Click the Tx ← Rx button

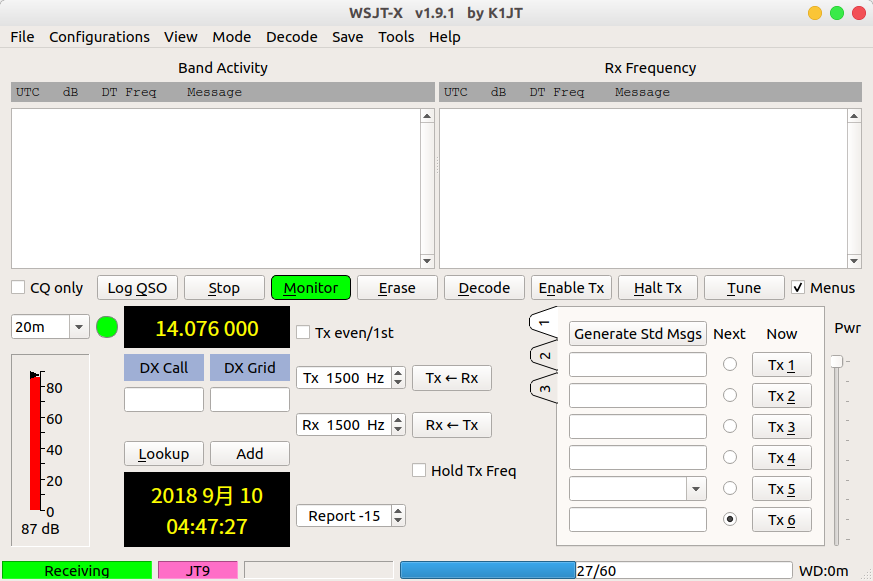click(x=452, y=378)
